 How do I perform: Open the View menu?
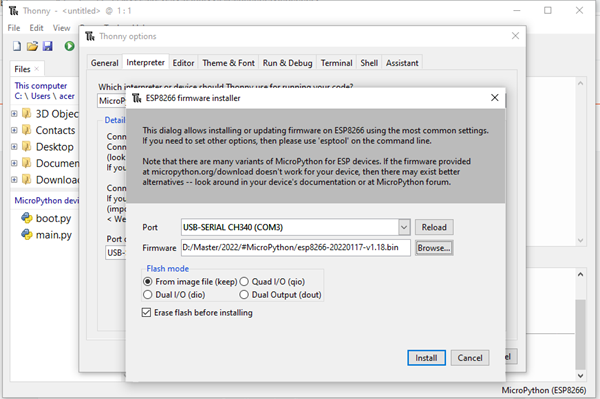[x=61, y=28]
